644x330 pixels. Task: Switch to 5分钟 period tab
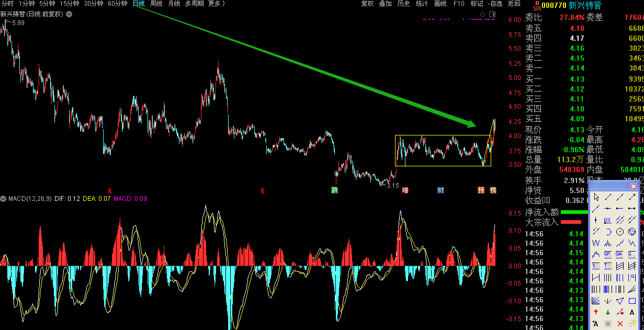[x=47, y=4]
